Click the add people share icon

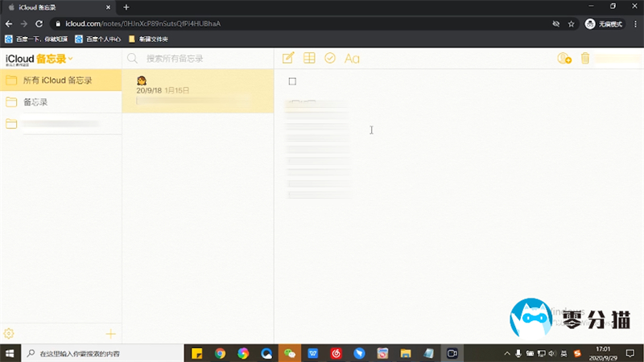[x=563, y=59]
